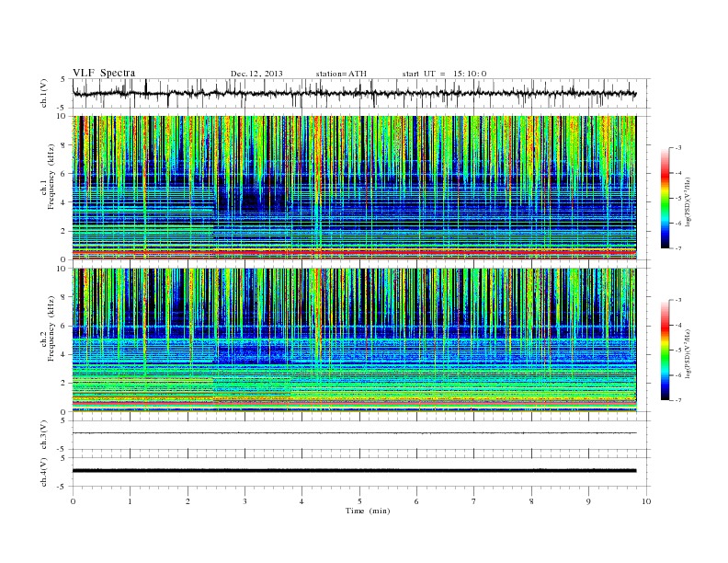Click the "10" tick ending the time axis

(646, 501)
